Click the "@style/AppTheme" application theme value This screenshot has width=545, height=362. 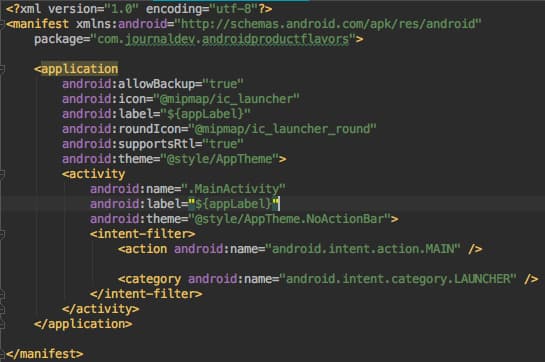tap(220, 159)
